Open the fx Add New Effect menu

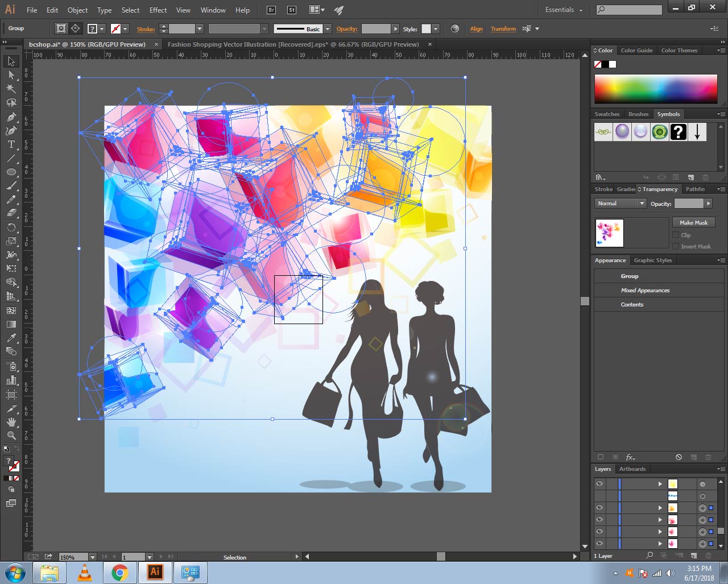(x=630, y=457)
